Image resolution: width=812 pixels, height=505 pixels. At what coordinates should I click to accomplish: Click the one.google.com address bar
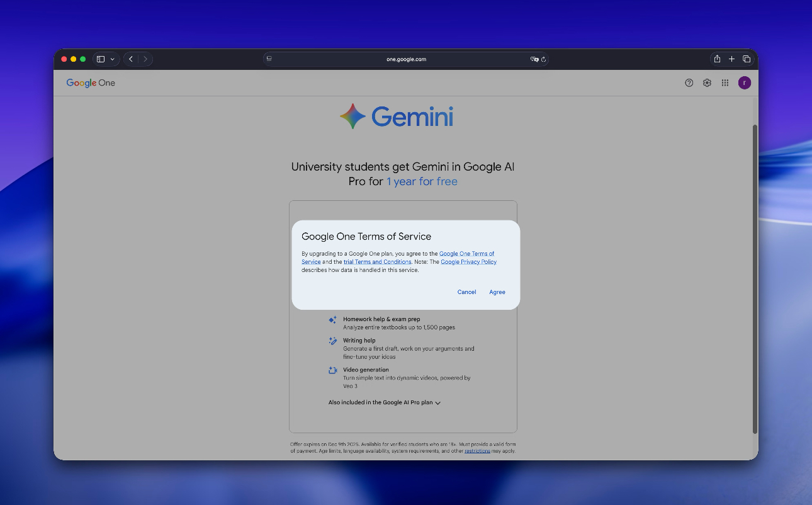click(x=406, y=59)
